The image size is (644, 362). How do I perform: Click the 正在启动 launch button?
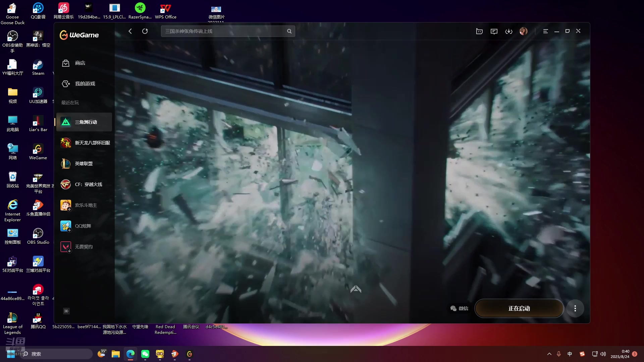pyautogui.click(x=519, y=308)
